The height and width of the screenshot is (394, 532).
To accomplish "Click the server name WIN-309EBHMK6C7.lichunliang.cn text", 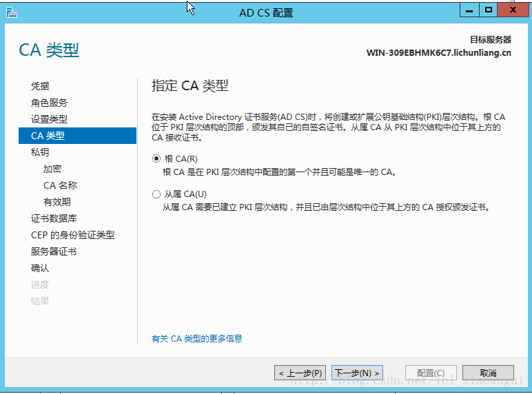I will point(439,53).
